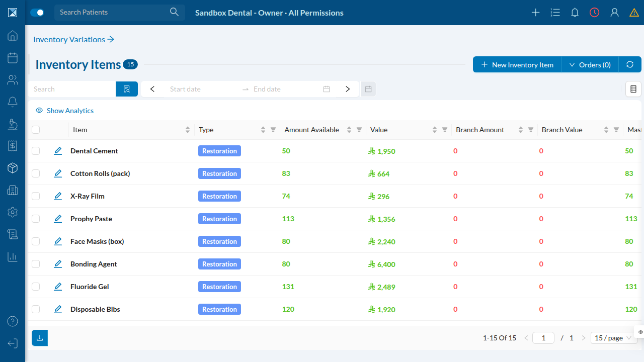Click the red clock icon
644x362 pixels.
click(595, 13)
